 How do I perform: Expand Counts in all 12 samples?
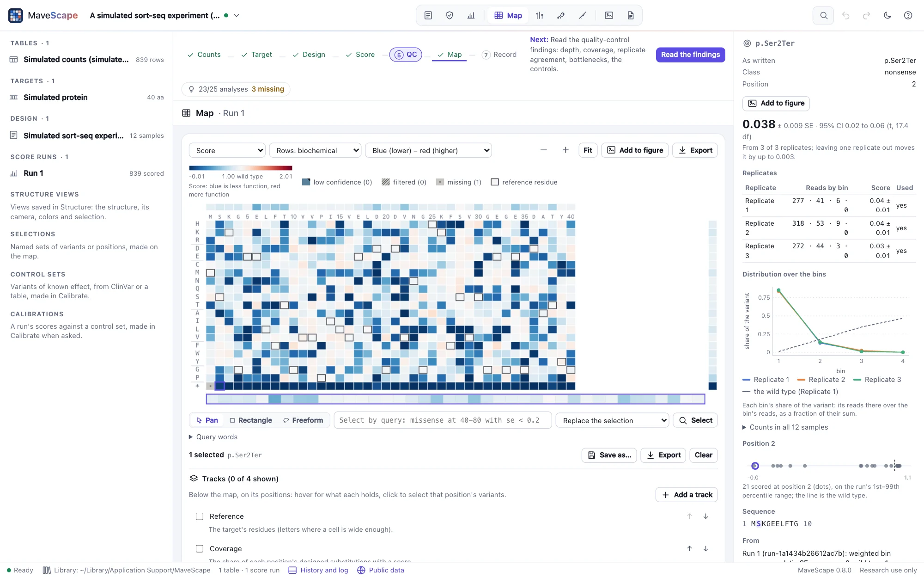785,427
